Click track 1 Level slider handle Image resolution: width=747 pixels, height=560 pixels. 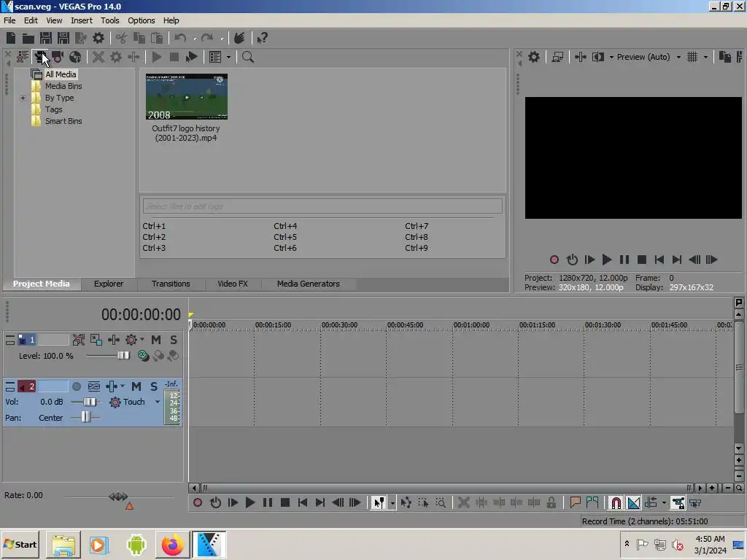pyautogui.click(x=123, y=355)
